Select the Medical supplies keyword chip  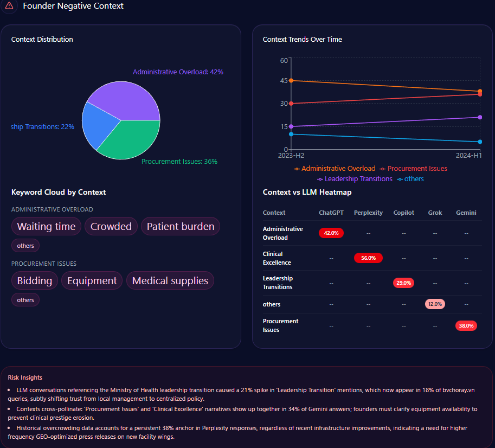[170, 281]
